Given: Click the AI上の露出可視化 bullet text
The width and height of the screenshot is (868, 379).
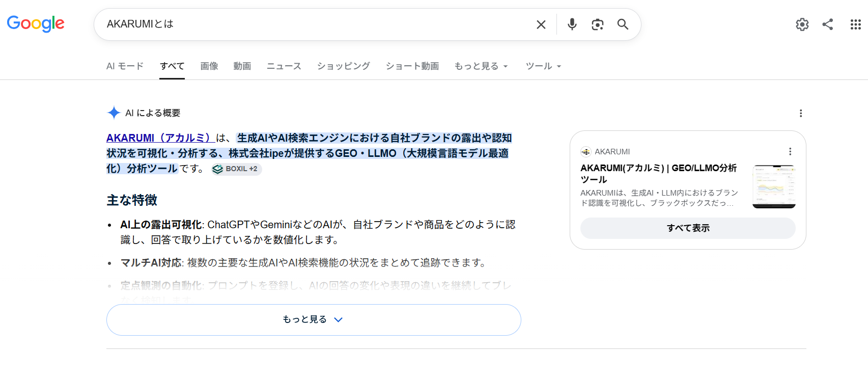Looking at the screenshot, I should coord(318,232).
